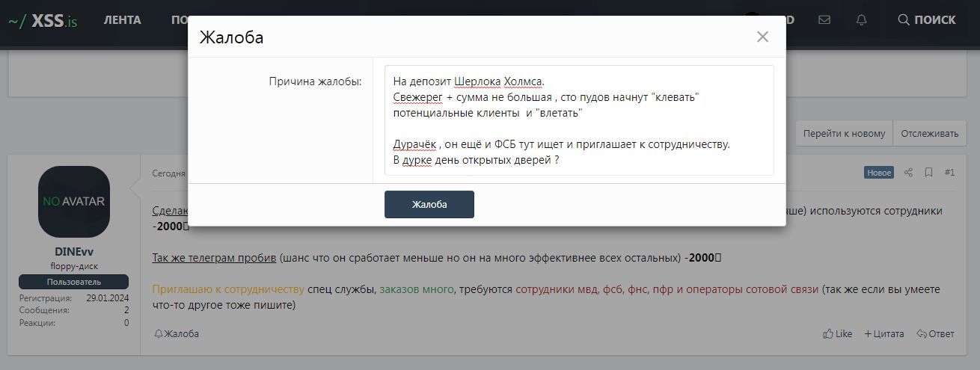Click the registration date 29.01.2024
Image resolution: width=980 pixels, height=370 pixels.
[107, 298]
